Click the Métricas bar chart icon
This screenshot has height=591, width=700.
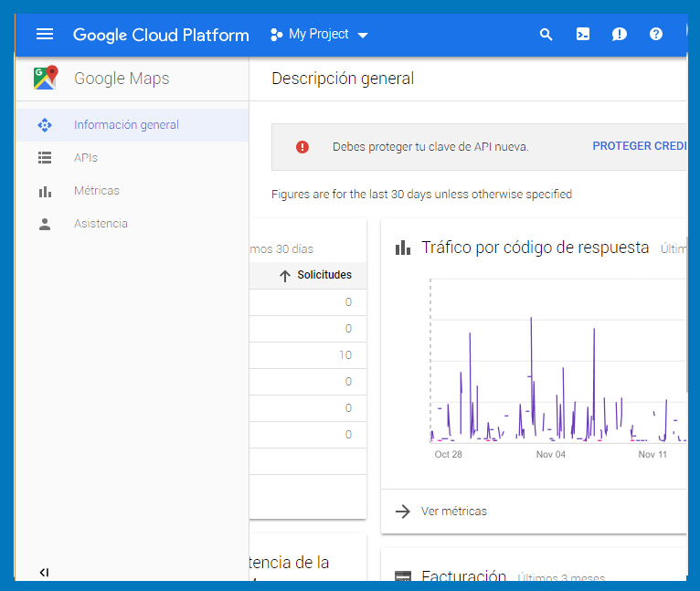(x=45, y=192)
